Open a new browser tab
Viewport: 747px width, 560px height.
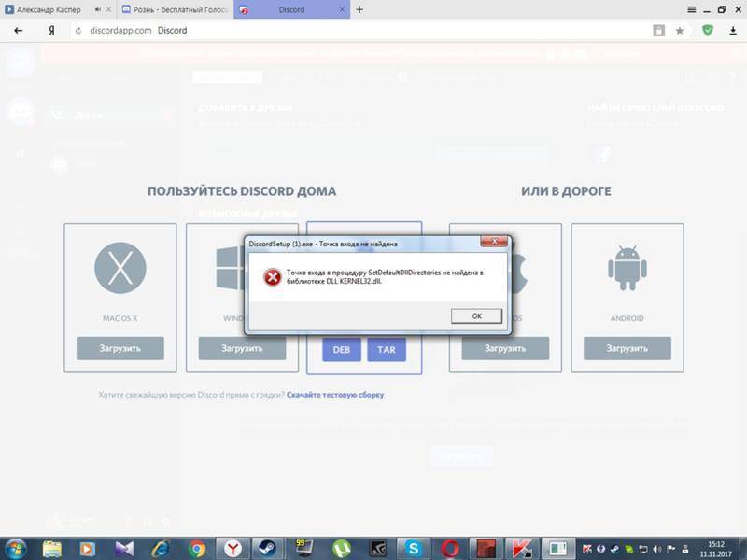pos(359,9)
